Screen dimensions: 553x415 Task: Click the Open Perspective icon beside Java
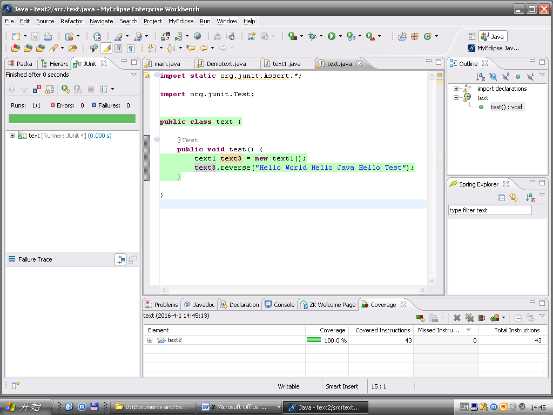472,36
